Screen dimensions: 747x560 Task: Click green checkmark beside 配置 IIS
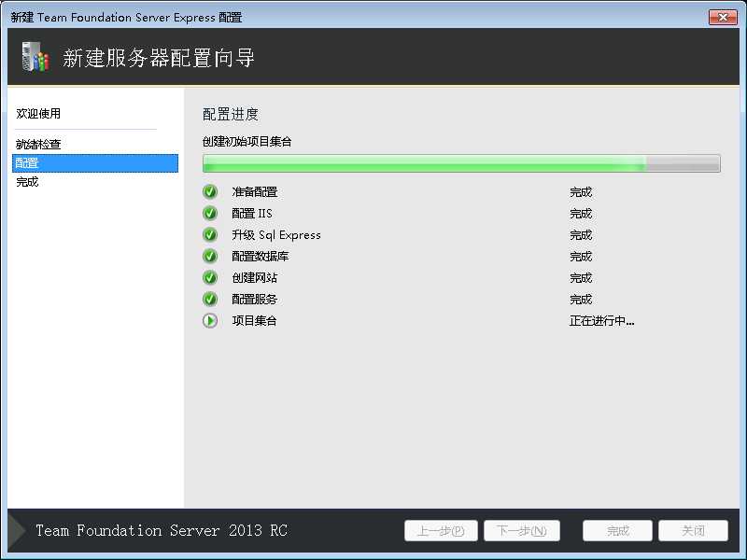210,214
